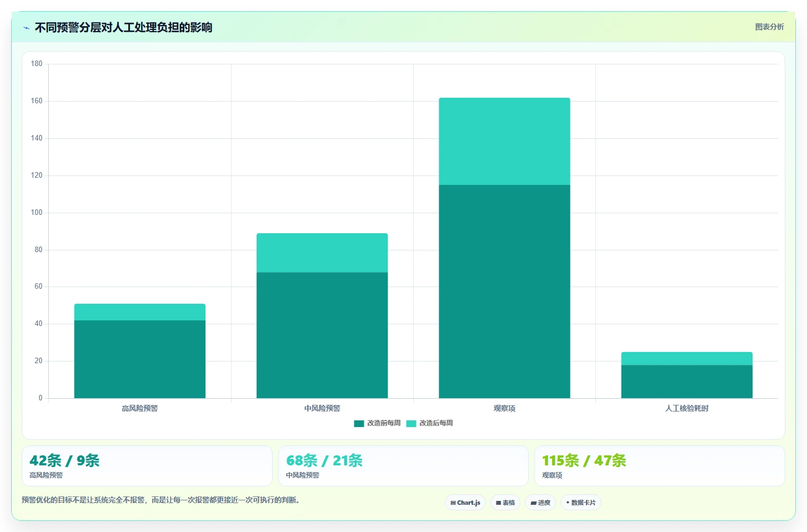Click the 高风险预警 caption under 42条 / 9条
The height and width of the screenshot is (532, 807).
pos(46,475)
